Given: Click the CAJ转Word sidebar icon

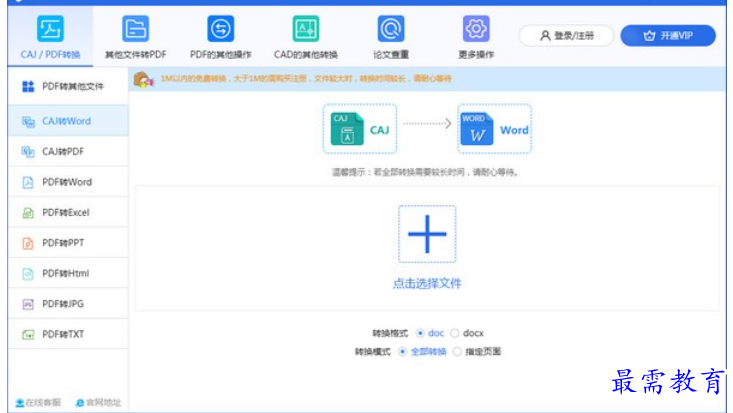Looking at the screenshot, I should [x=28, y=122].
